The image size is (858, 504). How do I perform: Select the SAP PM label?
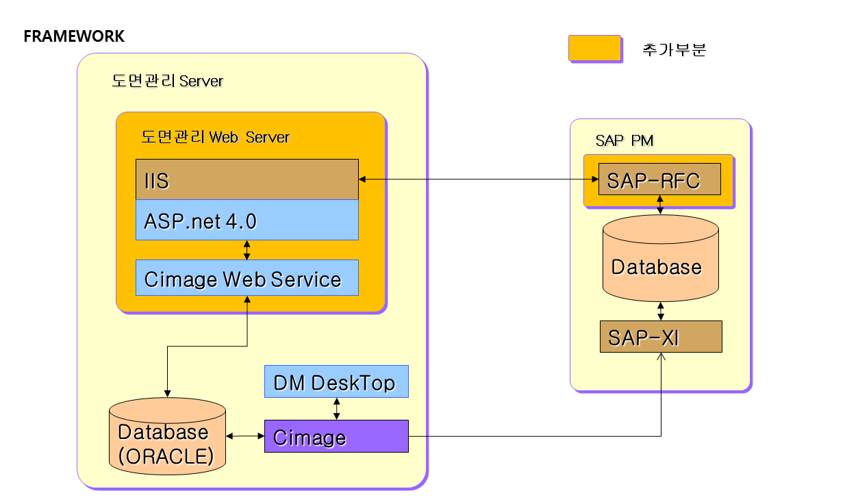pyautogui.click(x=624, y=140)
